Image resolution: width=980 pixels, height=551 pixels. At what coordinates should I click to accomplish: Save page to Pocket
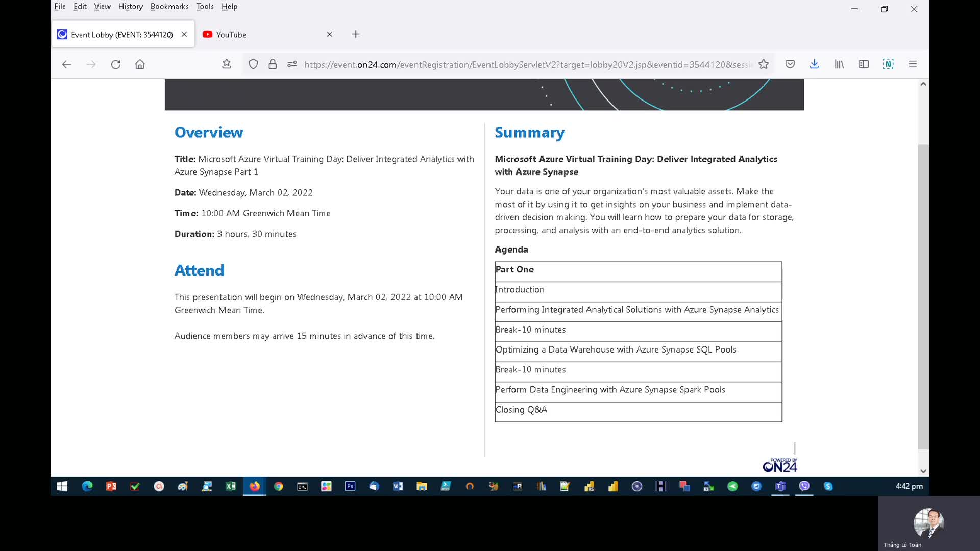click(790, 64)
